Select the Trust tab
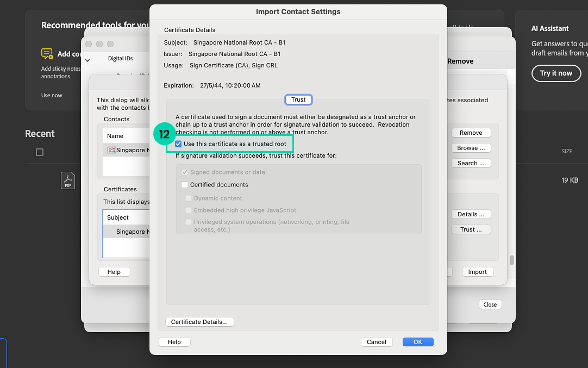 [298, 99]
